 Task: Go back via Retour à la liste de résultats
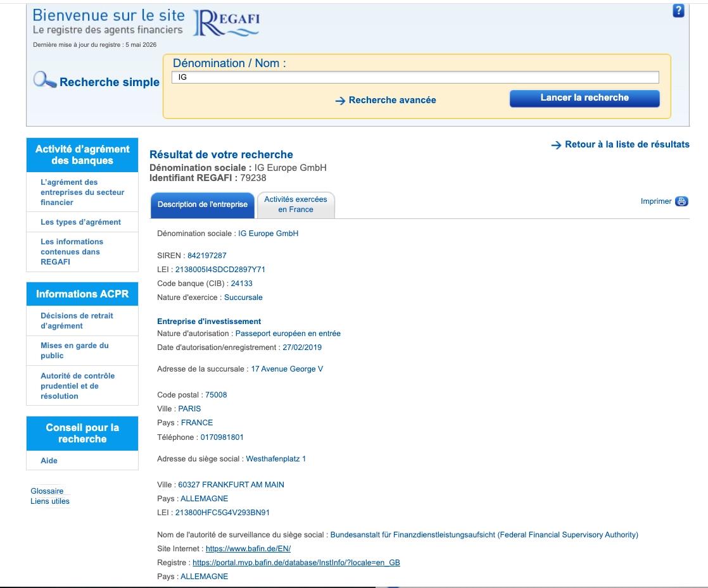click(627, 144)
